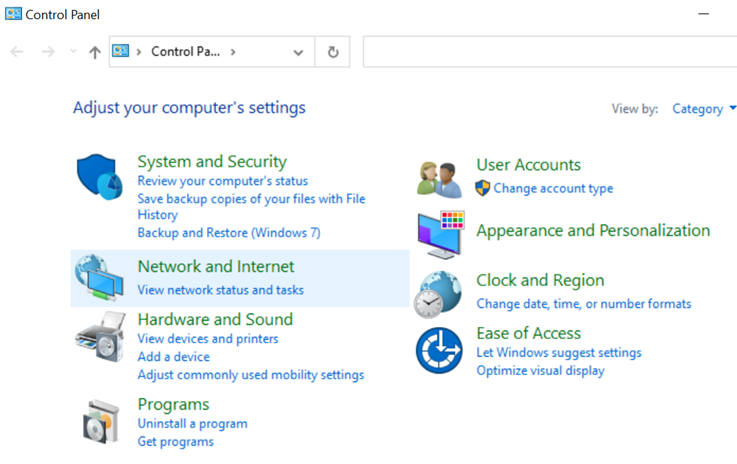Refresh the Control Panel view

point(333,52)
